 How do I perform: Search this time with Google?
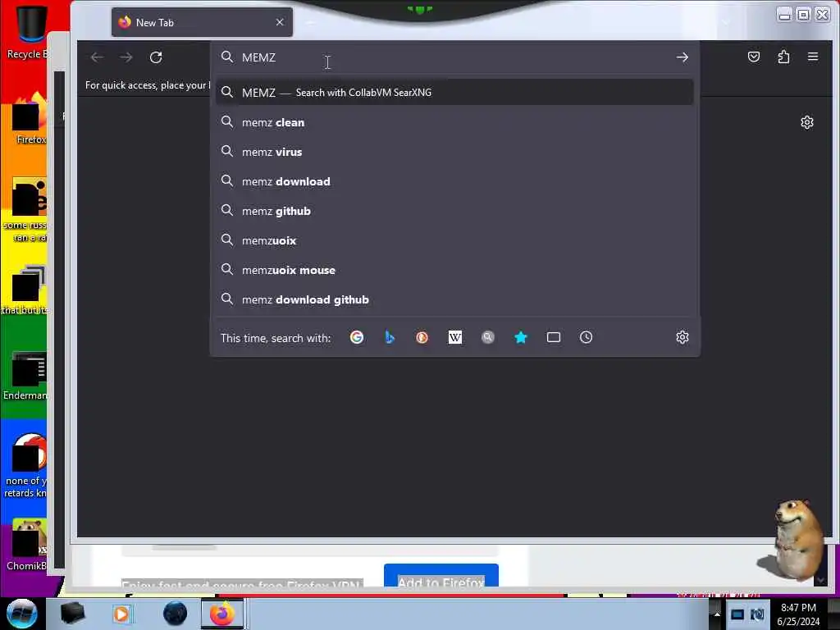click(357, 337)
